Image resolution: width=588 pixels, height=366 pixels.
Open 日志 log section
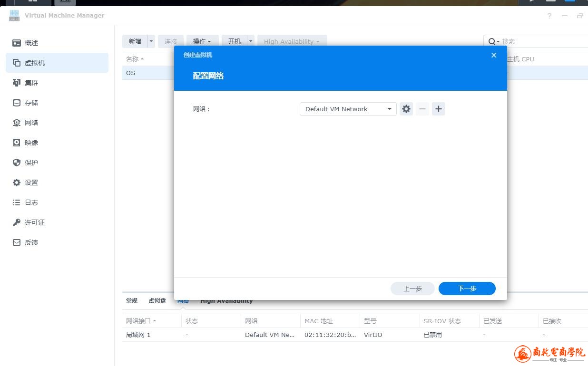pos(57,202)
